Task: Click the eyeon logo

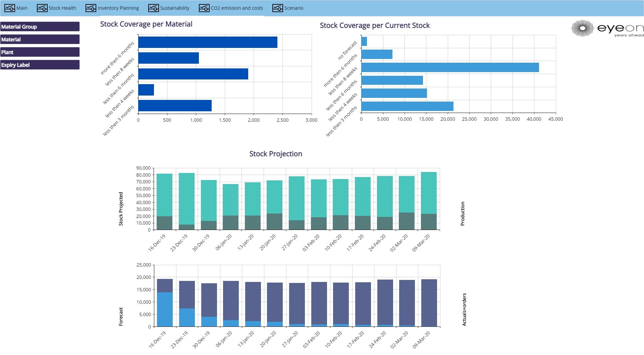Action: (607, 28)
